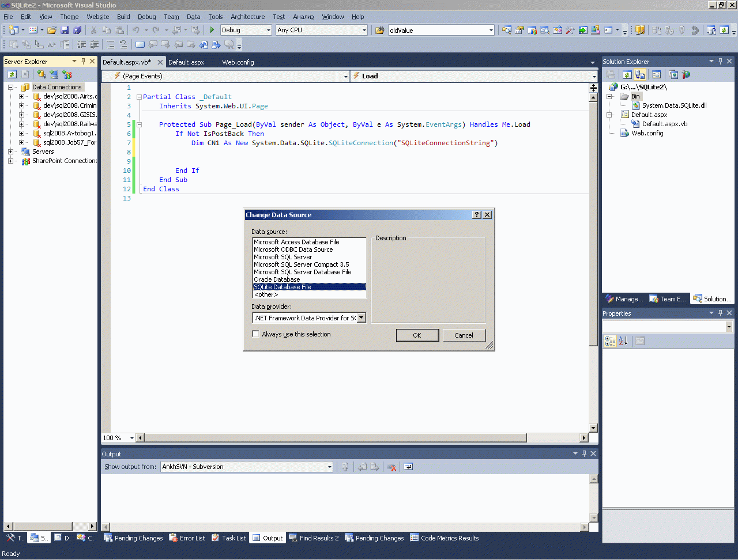
Task: Click the Nest Related Files icon in Solution Explorer
Action: click(x=640, y=74)
